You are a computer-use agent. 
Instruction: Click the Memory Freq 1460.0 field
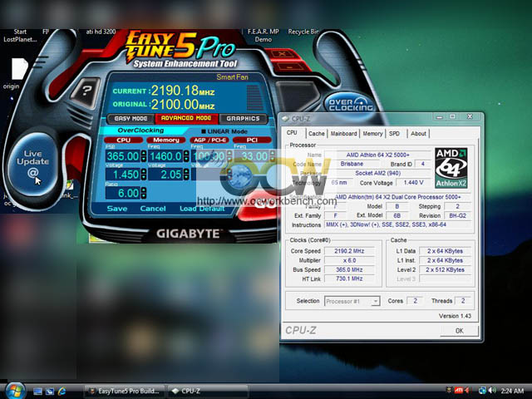(x=165, y=156)
